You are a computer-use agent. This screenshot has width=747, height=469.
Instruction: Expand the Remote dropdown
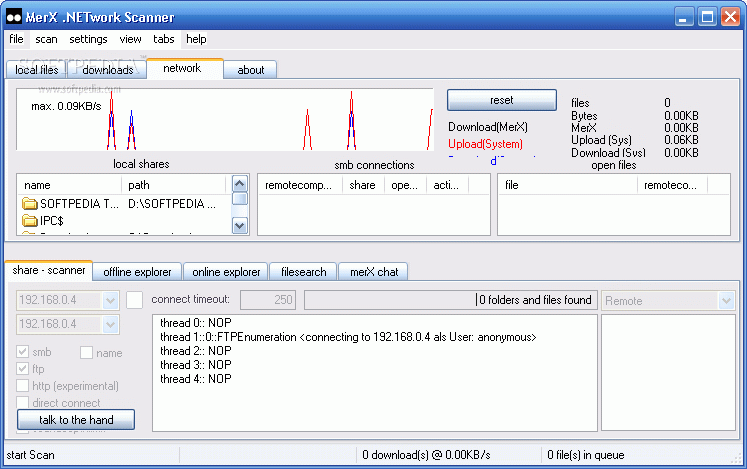click(x=726, y=301)
